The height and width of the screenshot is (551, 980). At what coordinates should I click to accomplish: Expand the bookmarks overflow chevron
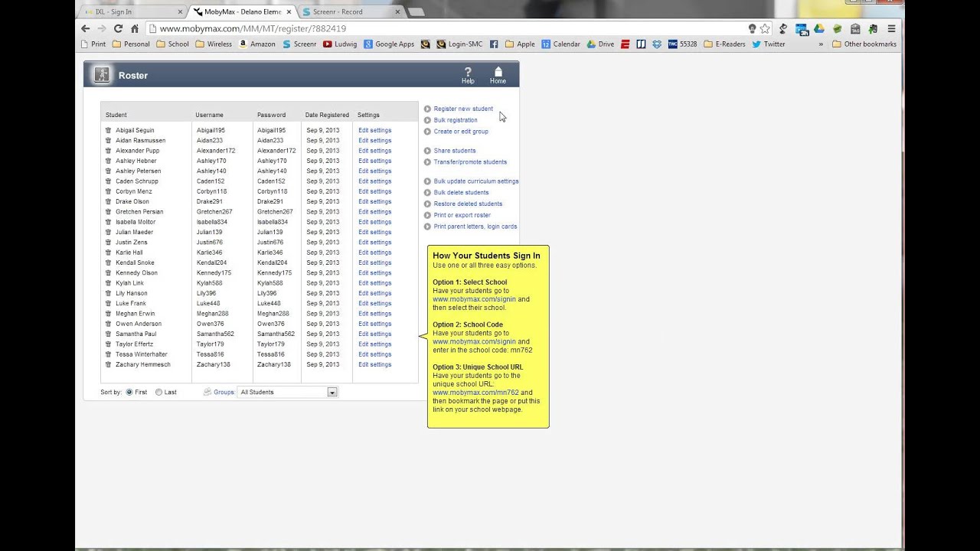[821, 44]
